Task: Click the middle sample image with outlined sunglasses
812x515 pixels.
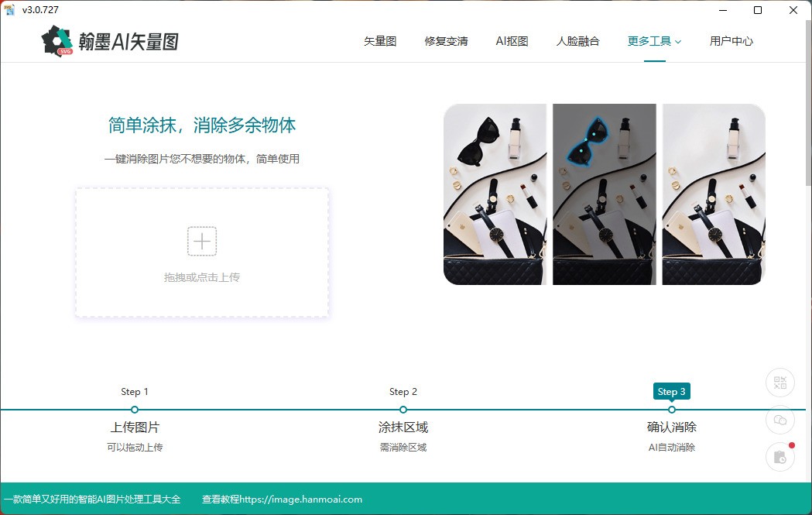Action: [x=604, y=194]
